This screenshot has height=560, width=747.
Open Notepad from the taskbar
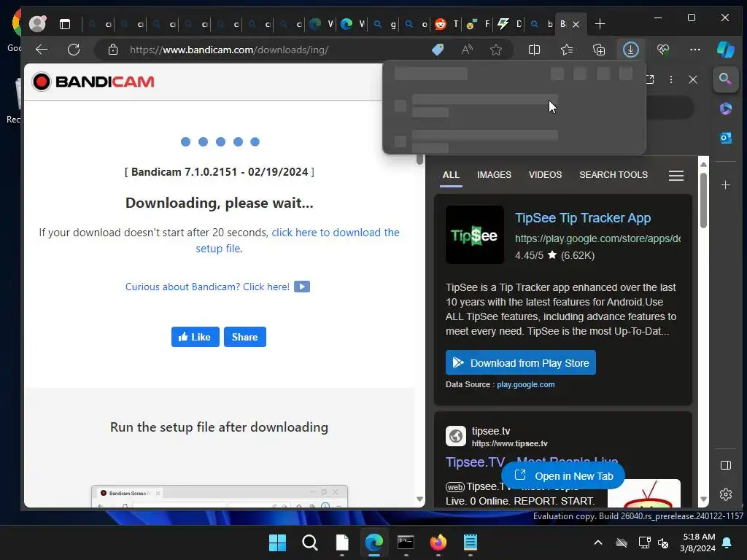tap(471, 542)
